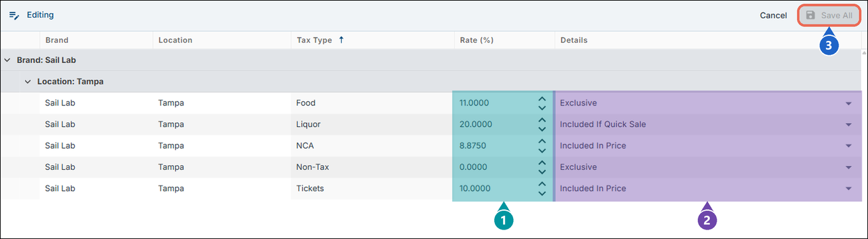Screen dimensions: 868x239
Task: Click the Editing mode icon
Action: 14,15
